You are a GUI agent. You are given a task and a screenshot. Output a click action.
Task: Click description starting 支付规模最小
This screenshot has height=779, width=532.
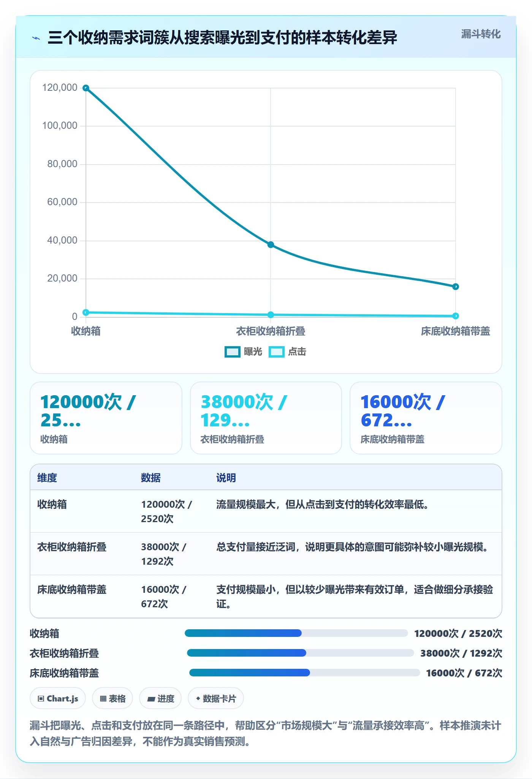point(355,597)
